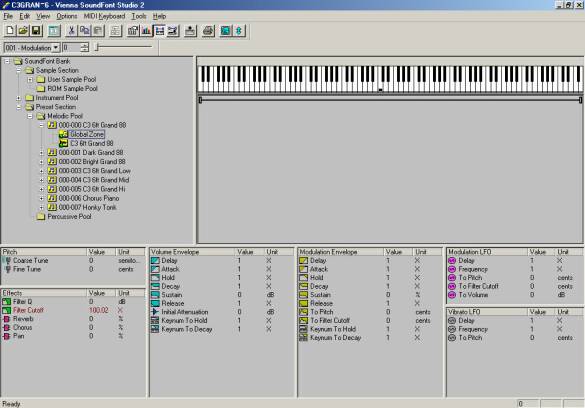Click the New file toolbar icon
This screenshot has height=408, width=585.
point(10,31)
